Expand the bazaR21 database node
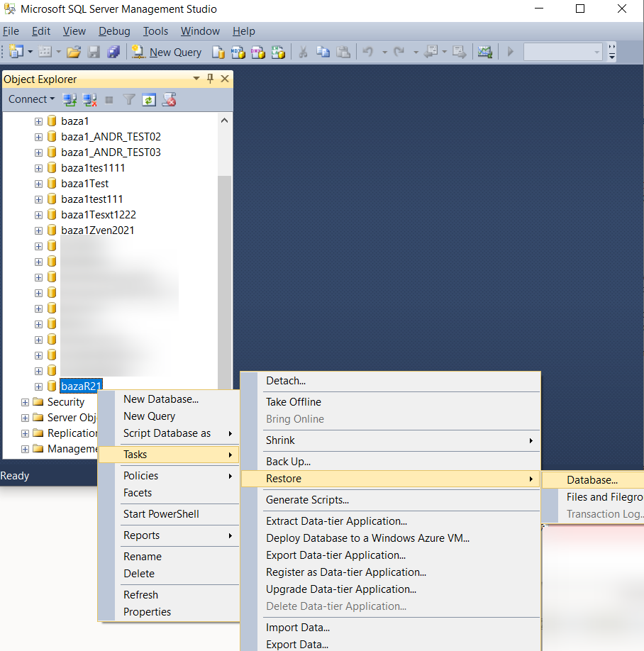 click(38, 387)
